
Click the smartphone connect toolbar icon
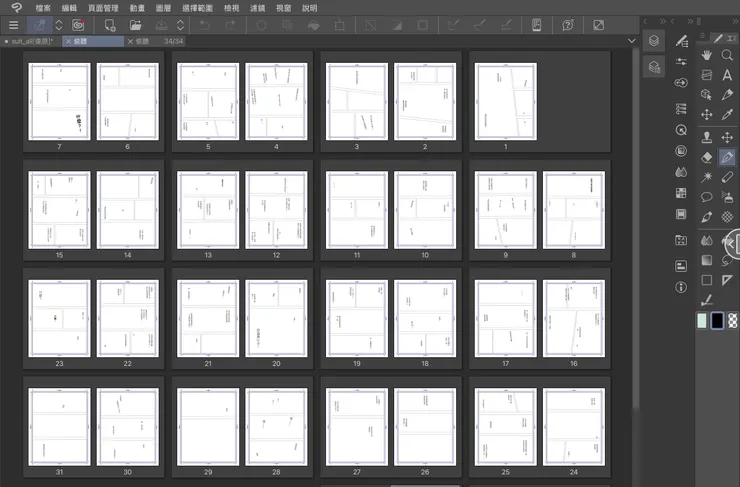pyautogui.click(x=537, y=25)
